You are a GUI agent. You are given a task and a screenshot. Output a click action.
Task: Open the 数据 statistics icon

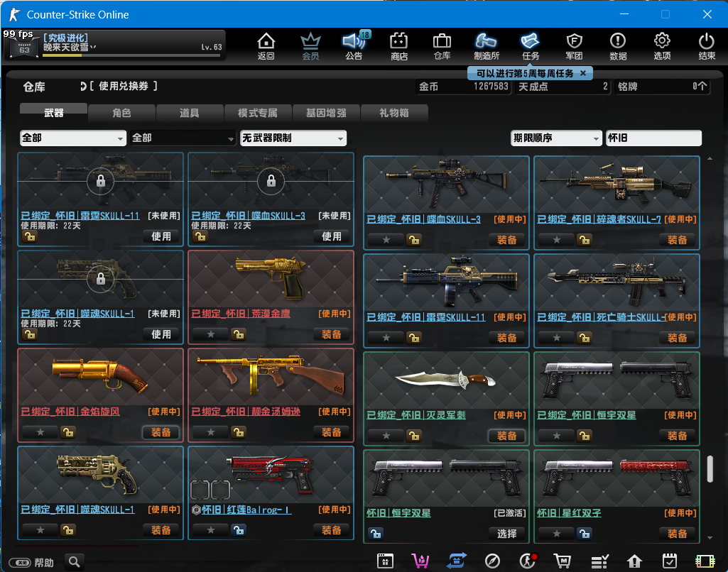coord(618,46)
